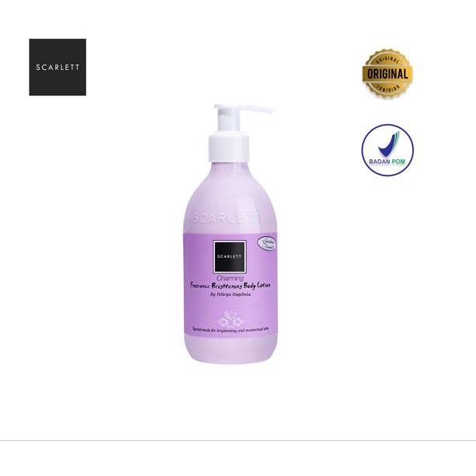The width and height of the screenshot is (476, 476).
Task: Click the gray horizontal divider line
Action: coord(238,440)
